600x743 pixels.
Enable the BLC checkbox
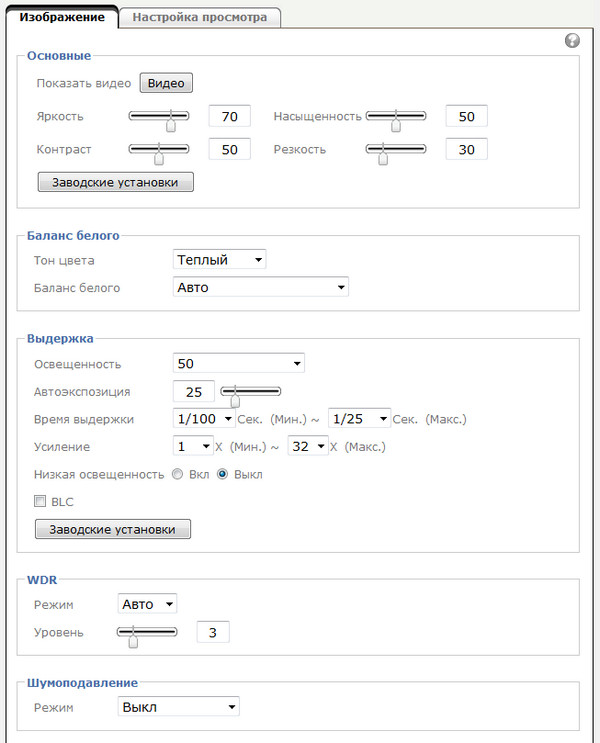(40, 502)
